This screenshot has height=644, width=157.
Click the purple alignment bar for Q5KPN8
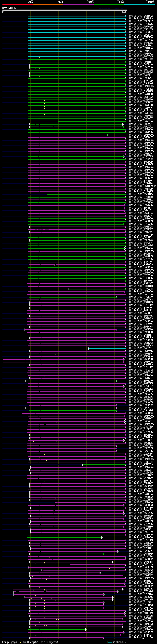pos(63,359)
